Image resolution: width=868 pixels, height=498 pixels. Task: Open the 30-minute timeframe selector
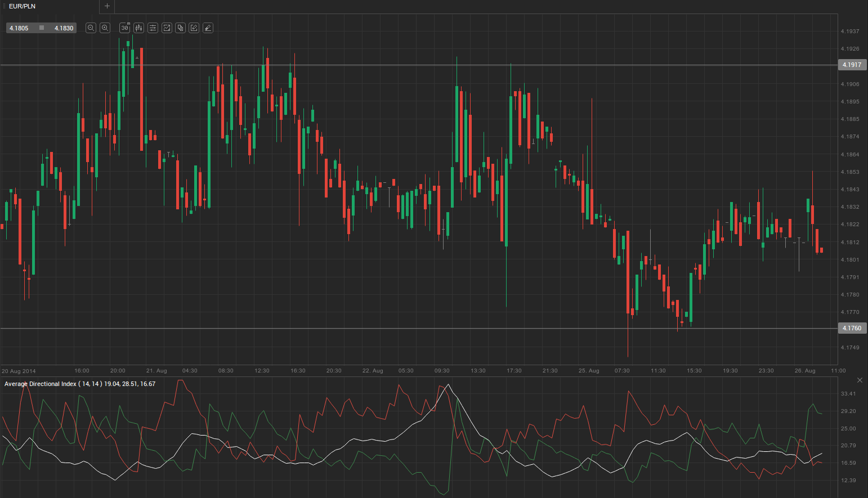[x=125, y=28]
